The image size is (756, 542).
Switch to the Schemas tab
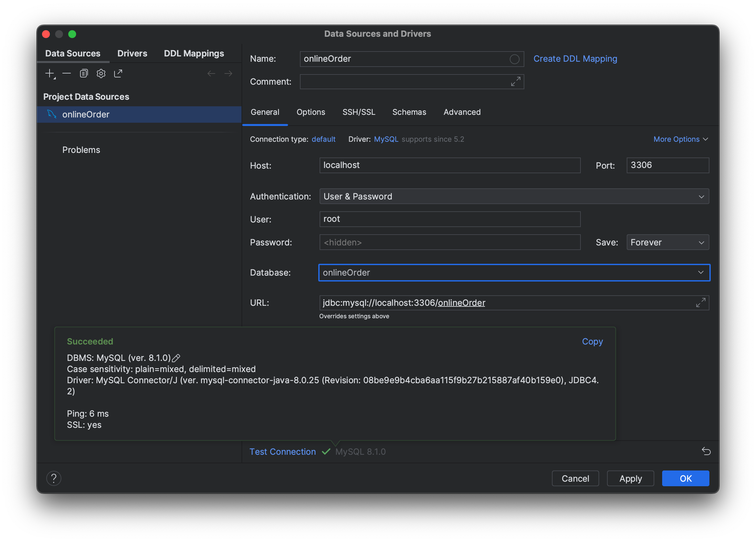click(x=409, y=112)
